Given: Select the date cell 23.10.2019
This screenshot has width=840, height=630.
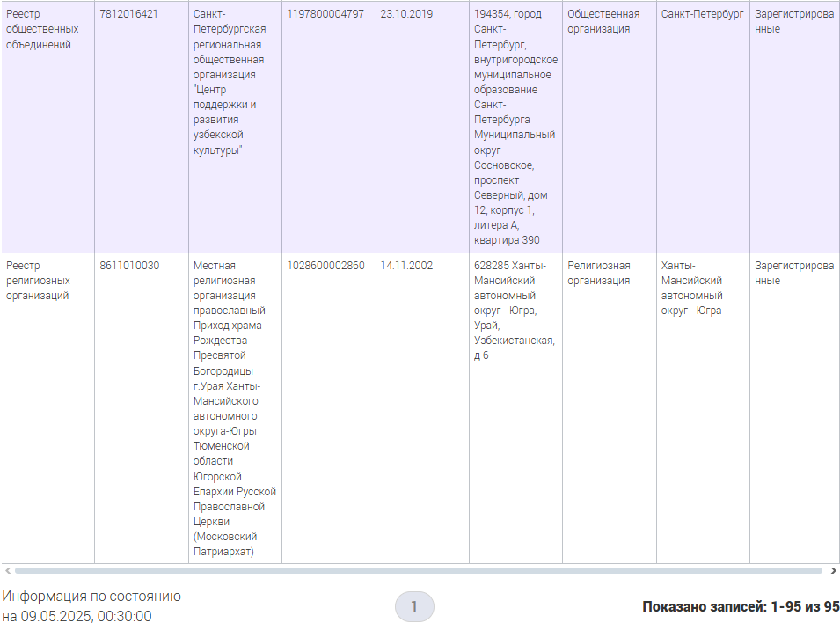Looking at the screenshot, I should [406, 14].
